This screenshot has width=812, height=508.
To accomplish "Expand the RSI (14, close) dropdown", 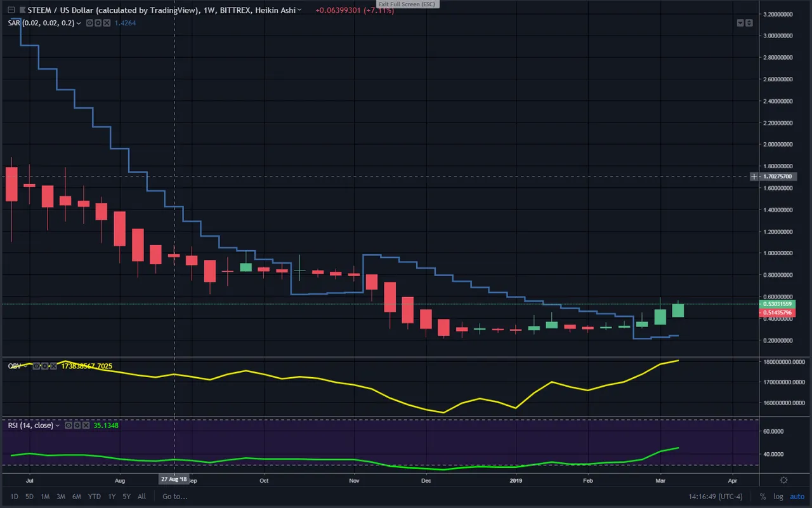I will (58, 425).
